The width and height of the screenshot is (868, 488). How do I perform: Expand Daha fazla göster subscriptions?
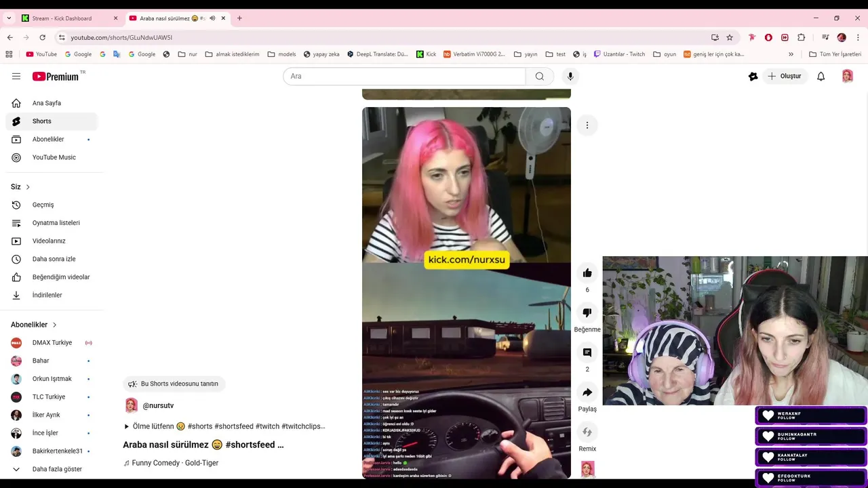point(52,469)
